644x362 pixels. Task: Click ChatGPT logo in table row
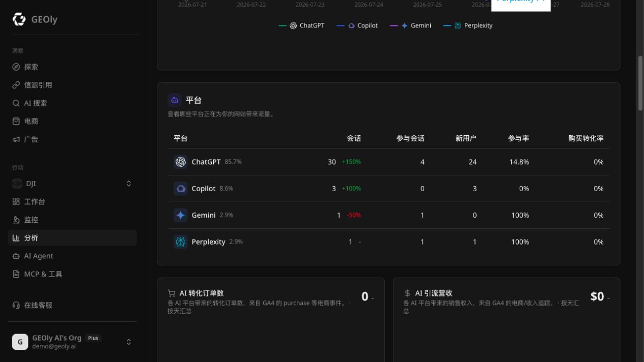[x=180, y=162]
